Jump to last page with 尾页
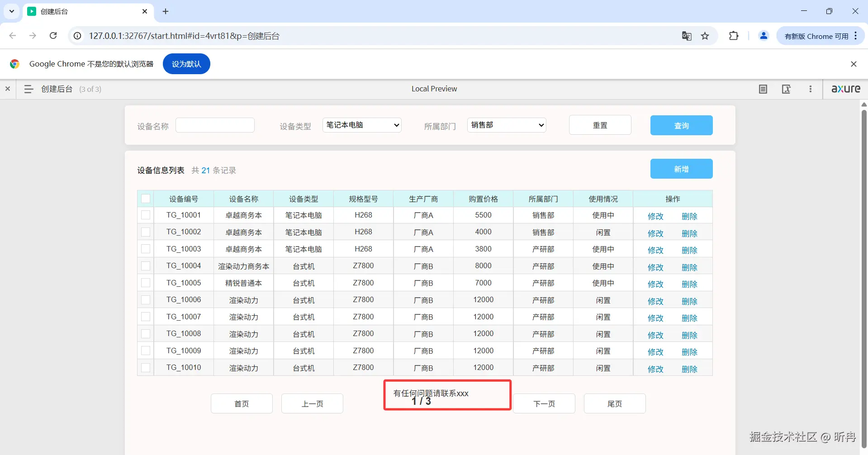This screenshot has width=868, height=455. (615, 403)
